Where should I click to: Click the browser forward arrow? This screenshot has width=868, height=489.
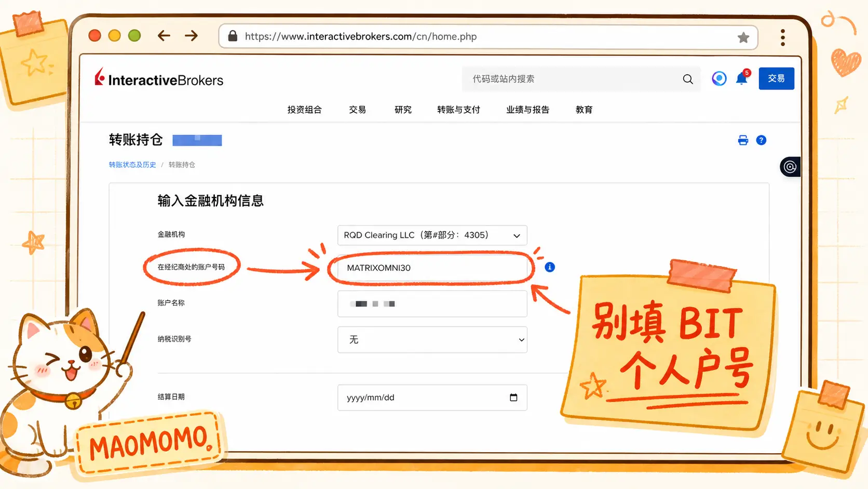191,35
